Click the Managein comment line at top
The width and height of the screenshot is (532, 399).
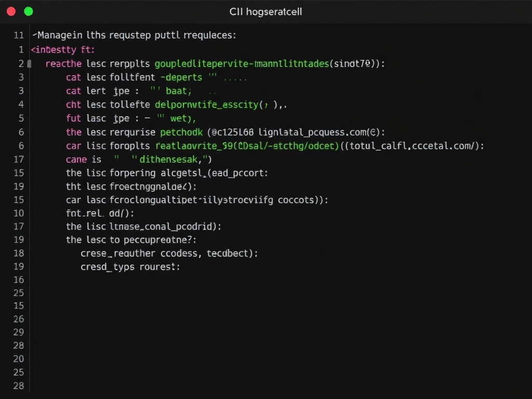132,35
